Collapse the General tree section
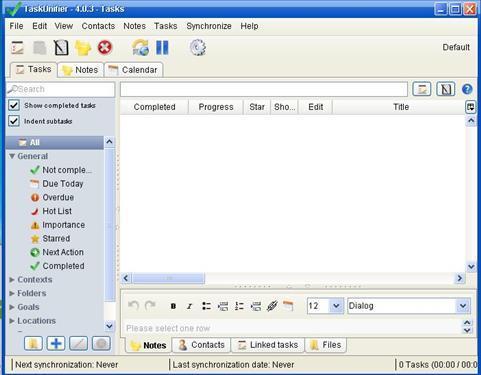 (x=12, y=156)
